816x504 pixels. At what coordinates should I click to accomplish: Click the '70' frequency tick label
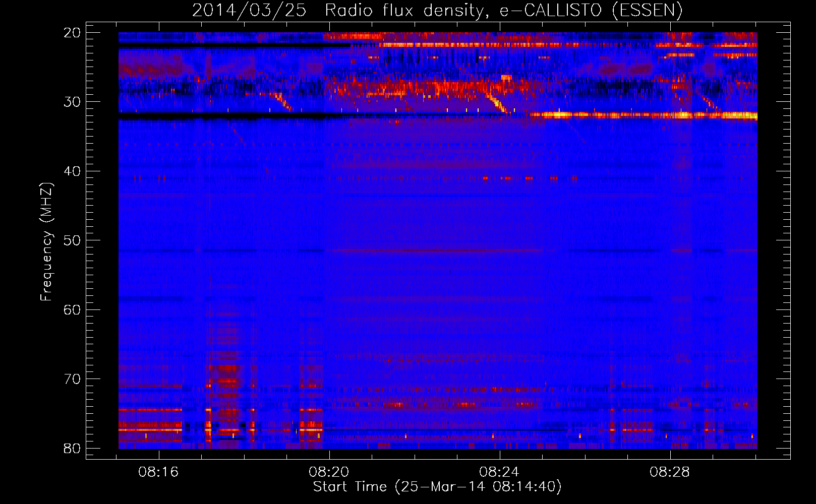click(x=72, y=379)
